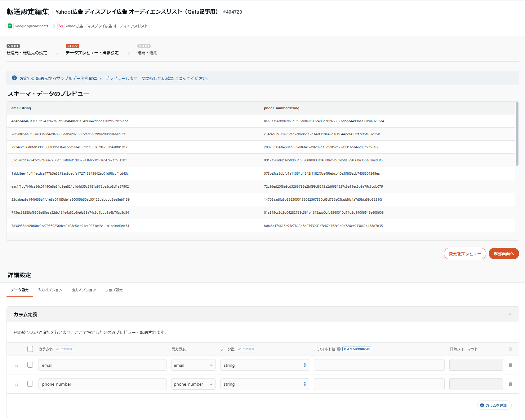Open the ジョブ設定 tab
This screenshot has height=420, width=525.
tap(114, 290)
